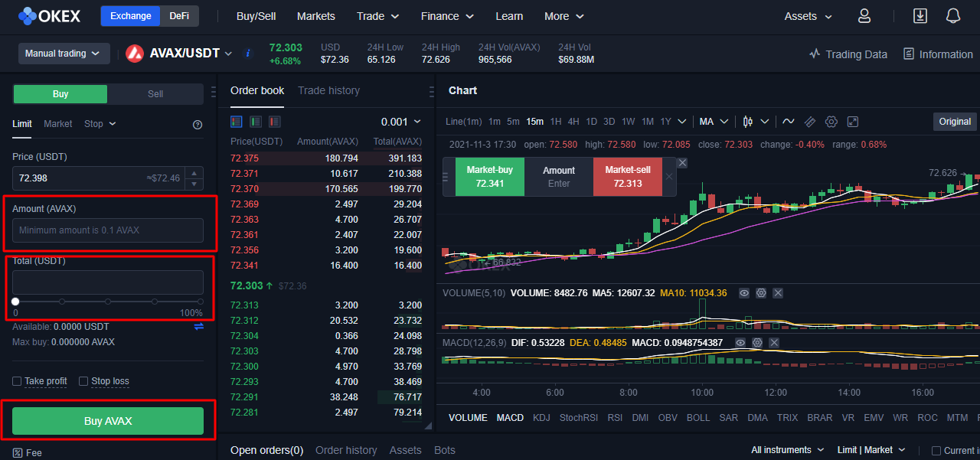980x460 pixels.
Task: Open the Trade dropdown menu
Action: pos(377,16)
